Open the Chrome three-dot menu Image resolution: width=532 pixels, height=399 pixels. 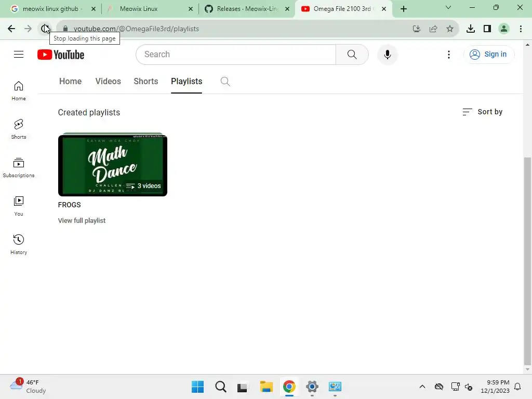coord(521,29)
